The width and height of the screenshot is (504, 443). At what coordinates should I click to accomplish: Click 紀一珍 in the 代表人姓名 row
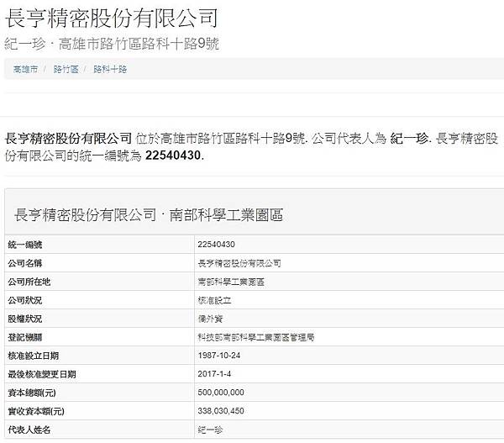(x=210, y=430)
